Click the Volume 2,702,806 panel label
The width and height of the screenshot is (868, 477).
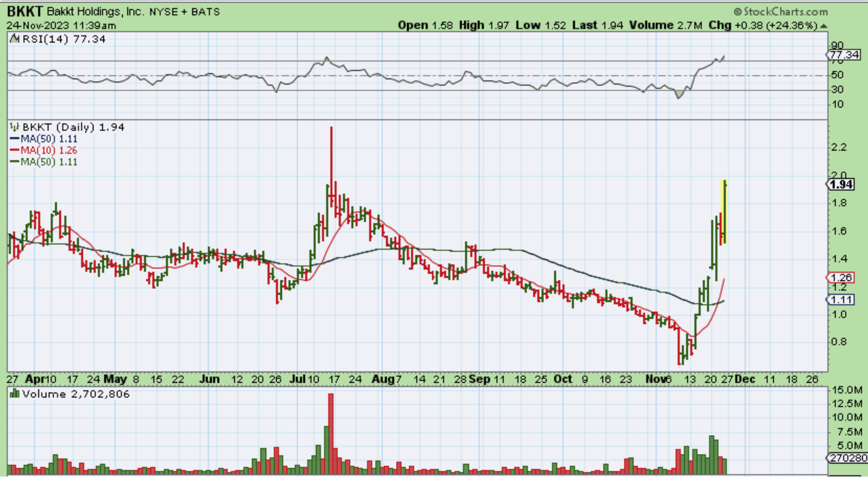click(75, 394)
